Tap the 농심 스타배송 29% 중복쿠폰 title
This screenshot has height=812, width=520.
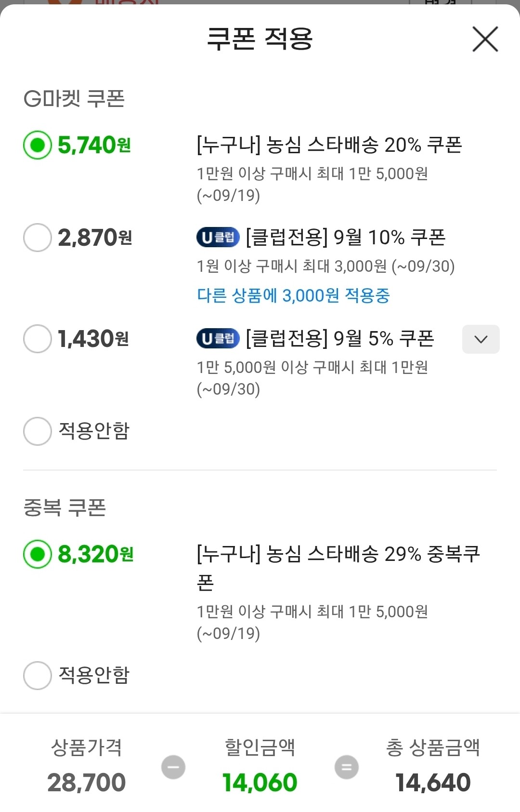(x=338, y=554)
